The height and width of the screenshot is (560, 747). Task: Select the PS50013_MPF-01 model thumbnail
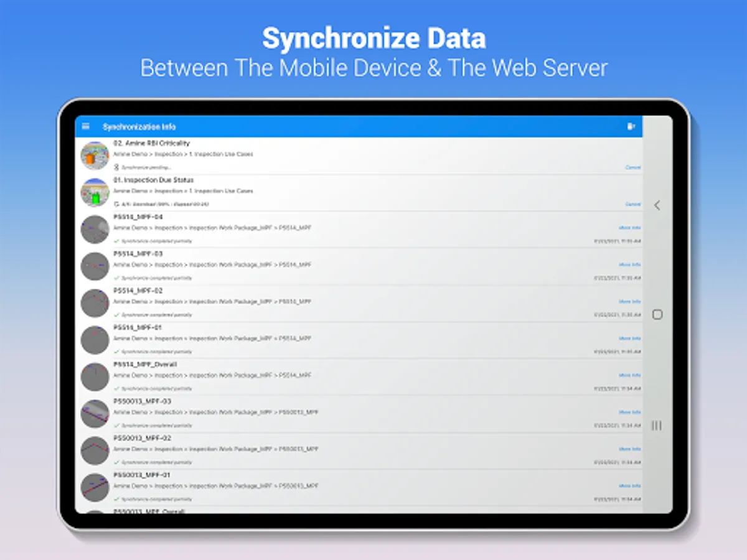(x=95, y=488)
